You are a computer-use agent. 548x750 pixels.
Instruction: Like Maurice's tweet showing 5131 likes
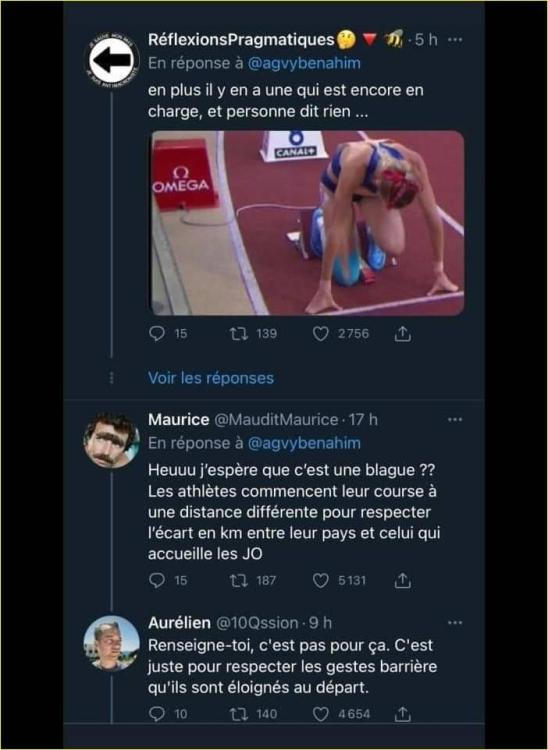320,581
